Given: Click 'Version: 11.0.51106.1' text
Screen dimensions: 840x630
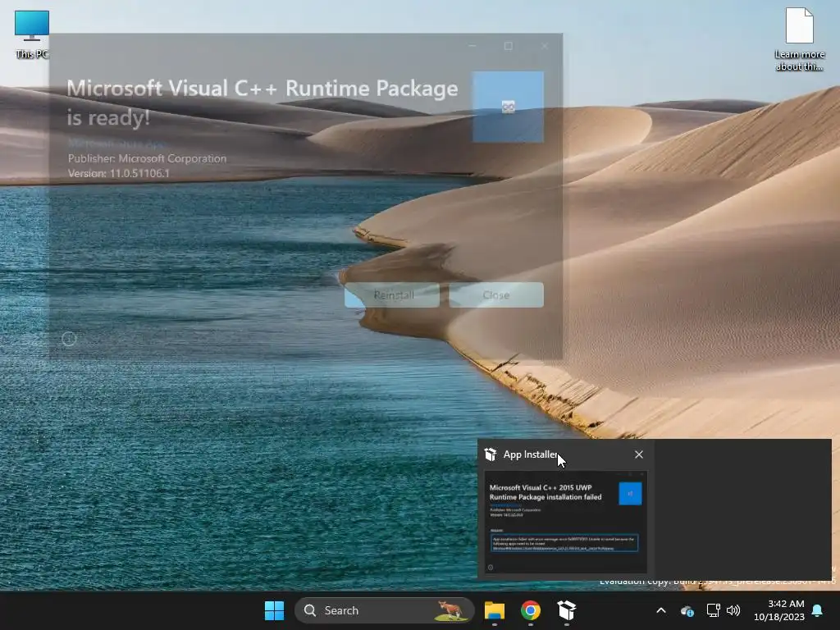Looking at the screenshot, I should pyautogui.click(x=118, y=173).
